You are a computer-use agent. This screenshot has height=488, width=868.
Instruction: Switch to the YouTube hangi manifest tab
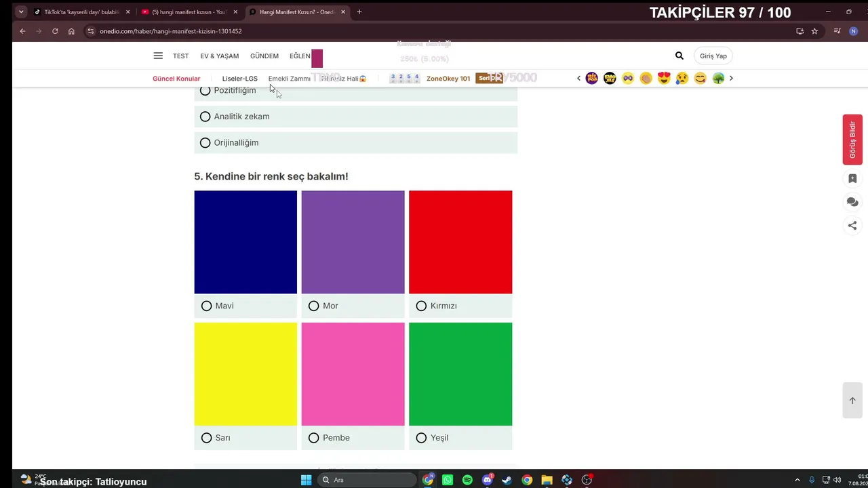tap(189, 12)
